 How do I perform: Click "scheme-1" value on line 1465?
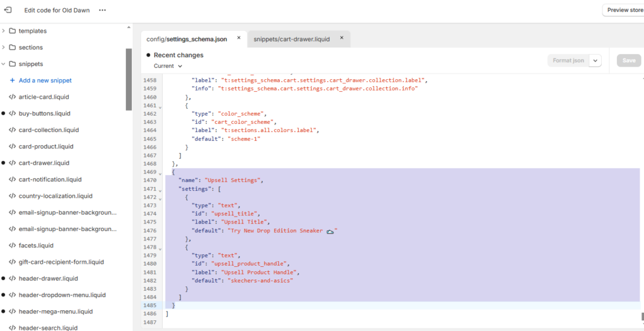(x=244, y=139)
